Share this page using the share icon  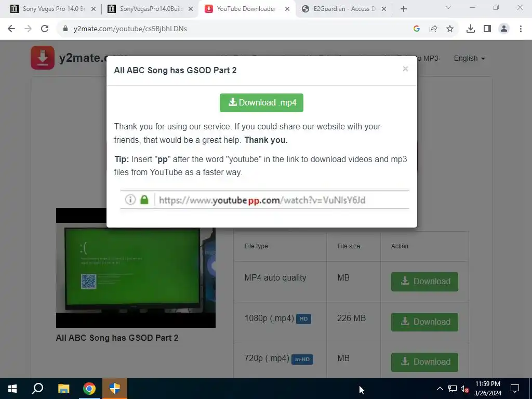pyautogui.click(x=433, y=29)
